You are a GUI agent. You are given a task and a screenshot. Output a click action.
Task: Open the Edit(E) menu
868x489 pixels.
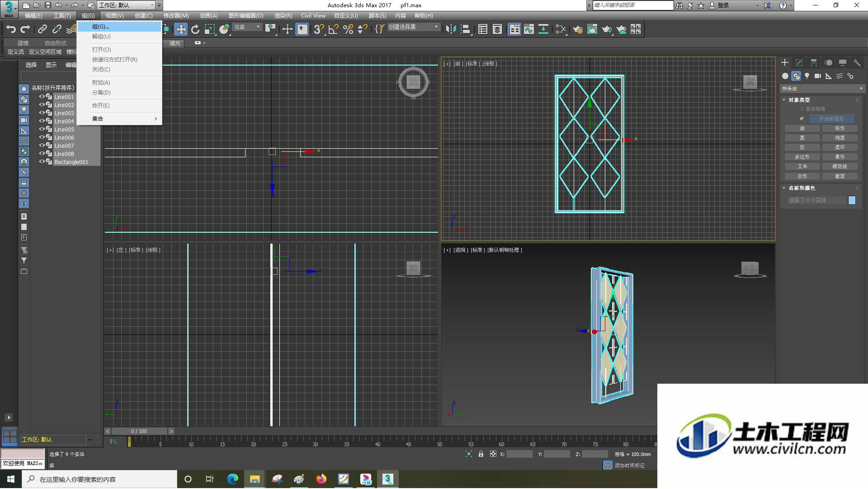point(33,16)
